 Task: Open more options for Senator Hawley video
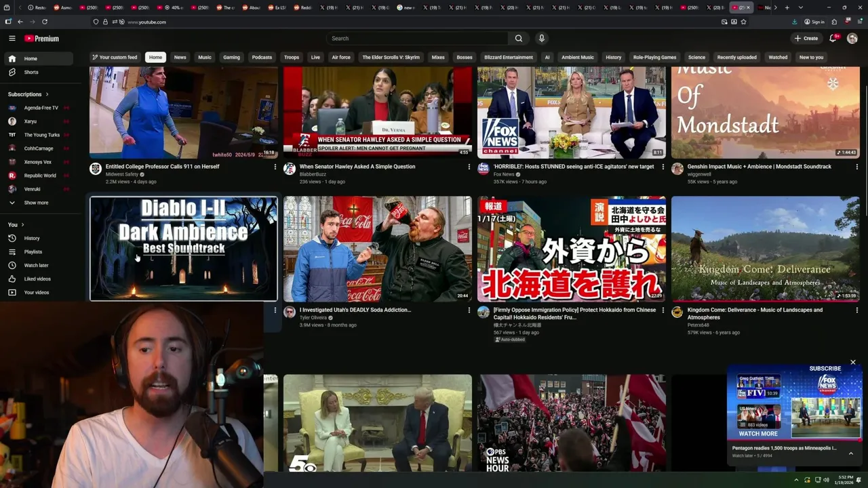[469, 167]
